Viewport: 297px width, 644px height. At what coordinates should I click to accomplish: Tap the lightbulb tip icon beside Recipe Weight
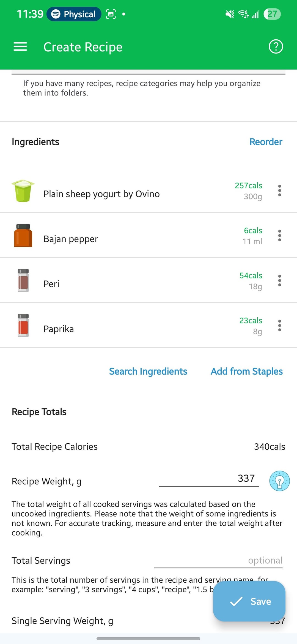click(279, 481)
